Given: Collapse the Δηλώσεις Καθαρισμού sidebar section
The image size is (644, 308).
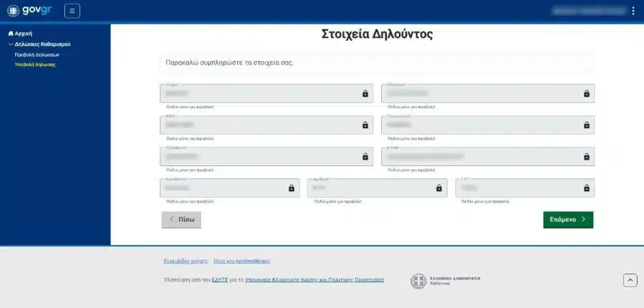Looking at the screenshot, I should (x=11, y=44).
